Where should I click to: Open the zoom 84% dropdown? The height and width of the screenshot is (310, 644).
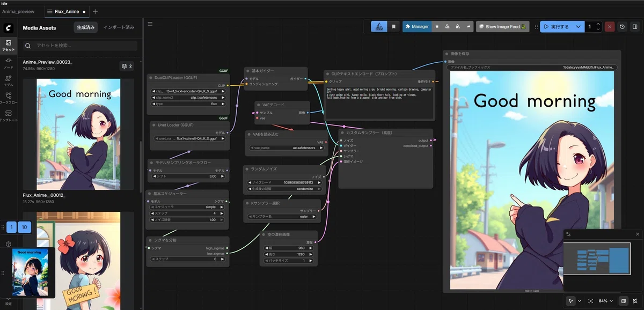pyautogui.click(x=607, y=301)
